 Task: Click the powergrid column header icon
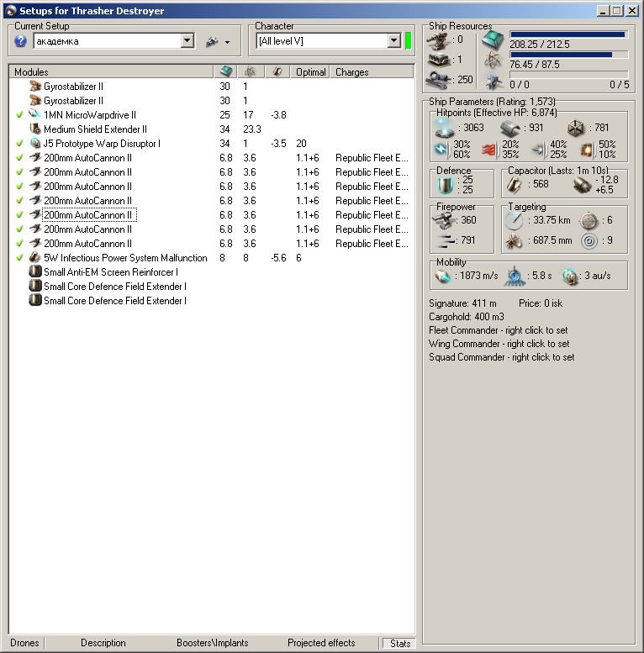[250, 71]
